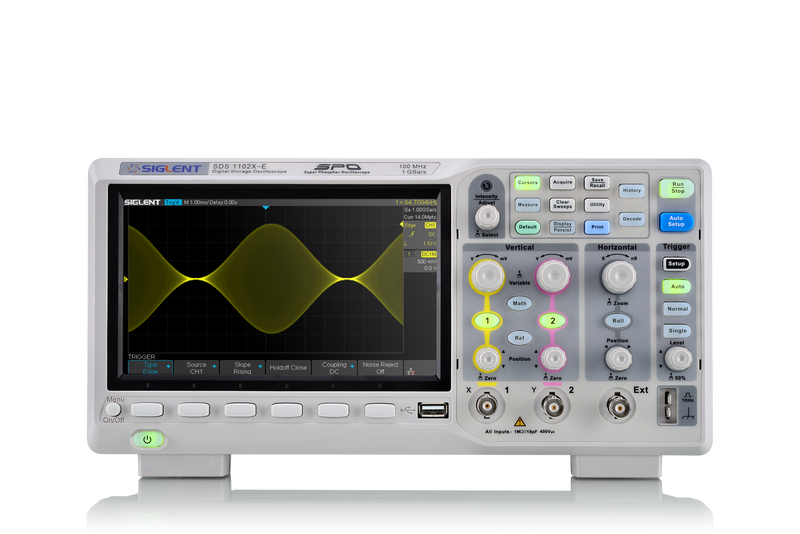Hit the Clear Sweeps button
Screen dimensions: 800x534
[x=562, y=205]
